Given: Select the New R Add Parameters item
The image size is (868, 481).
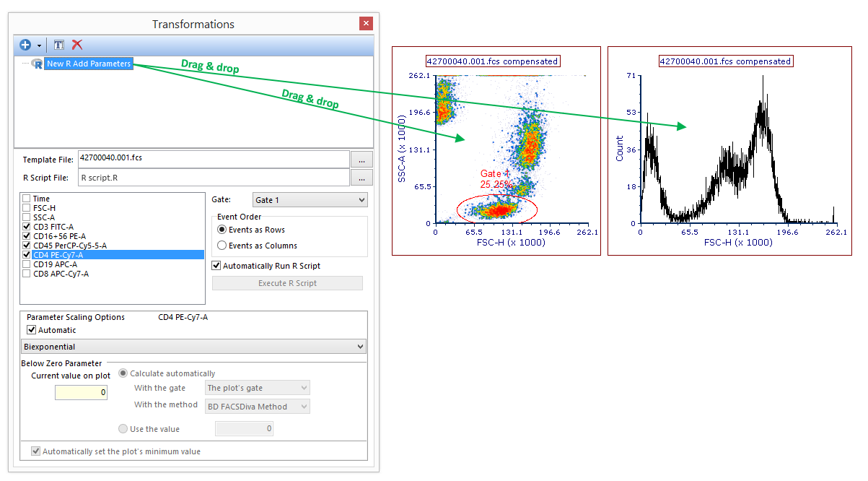Looking at the screenshot, I should (89, 64).
